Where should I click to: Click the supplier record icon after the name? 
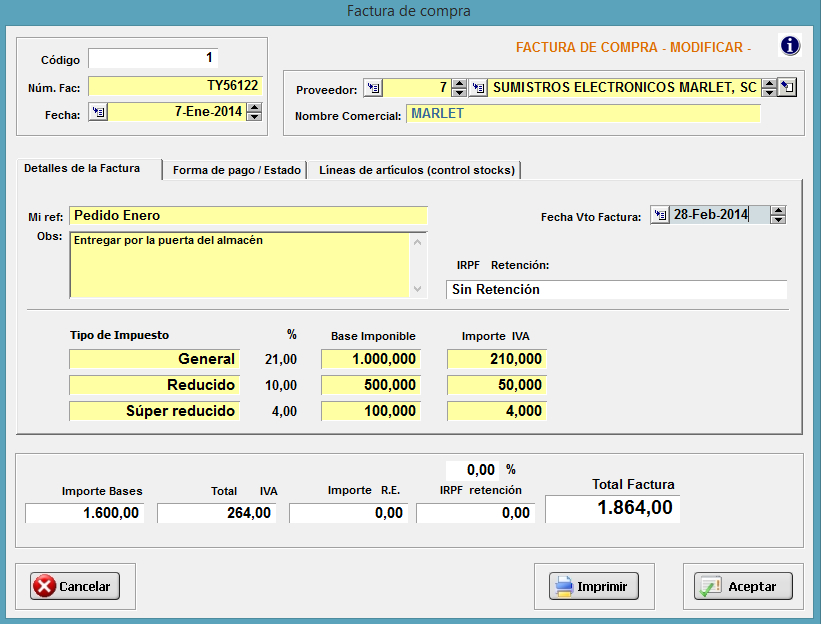pyautogui.click(x=788, y=88)
